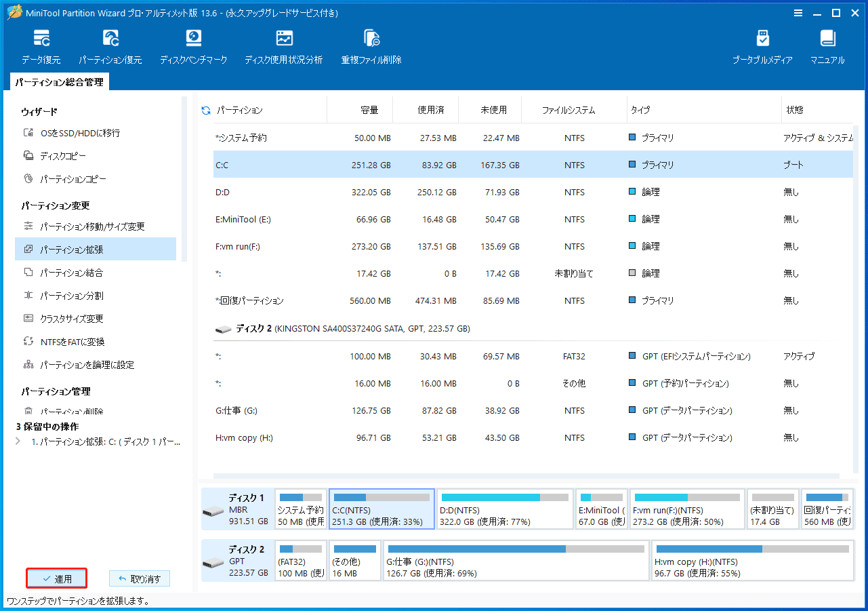Sort by 容量 column header
868x611 pixels.
point(369,110)
